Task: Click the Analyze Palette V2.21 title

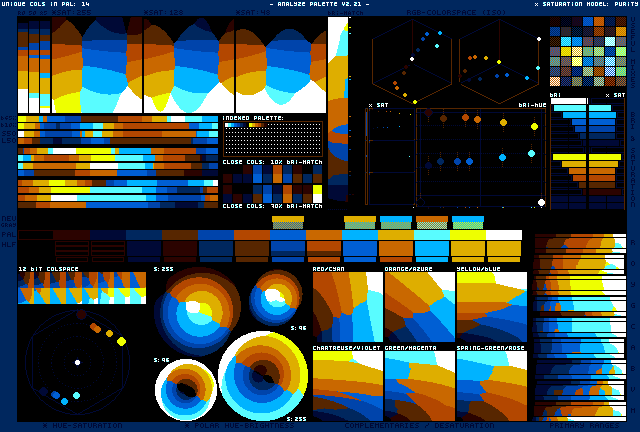Action: [x=319, y=4]
